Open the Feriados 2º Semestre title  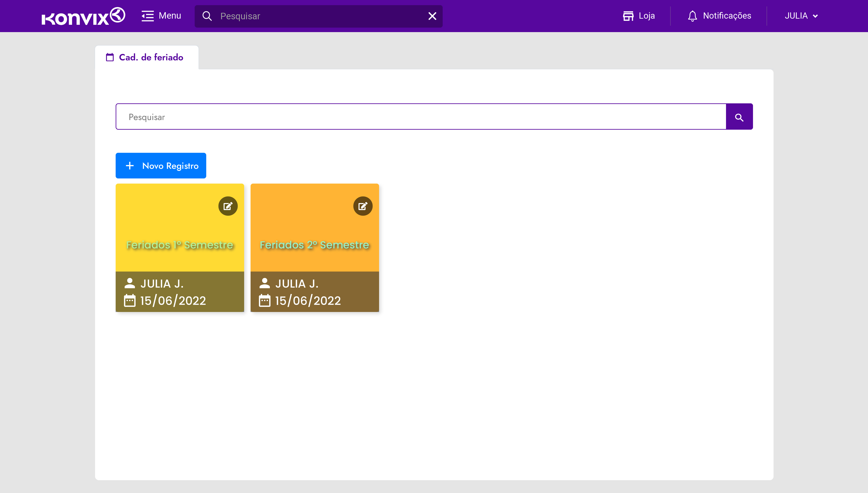coord(314,245)
